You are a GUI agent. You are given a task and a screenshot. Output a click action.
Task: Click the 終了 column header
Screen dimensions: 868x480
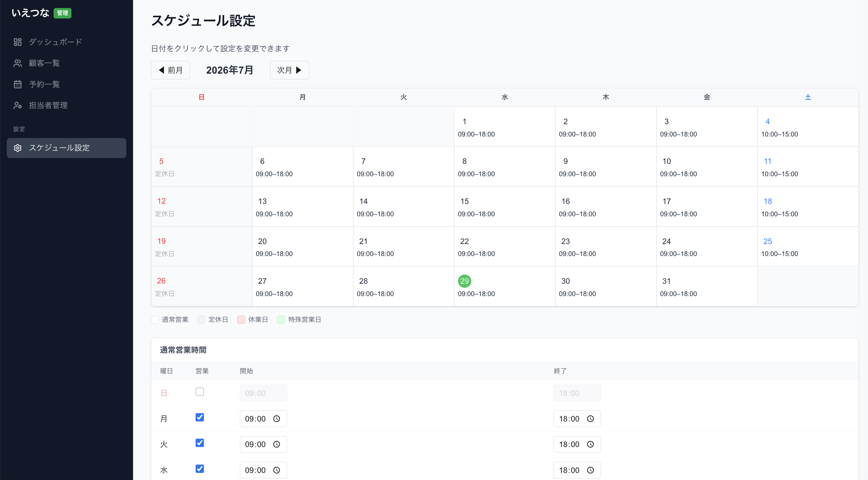pos(560,371)
